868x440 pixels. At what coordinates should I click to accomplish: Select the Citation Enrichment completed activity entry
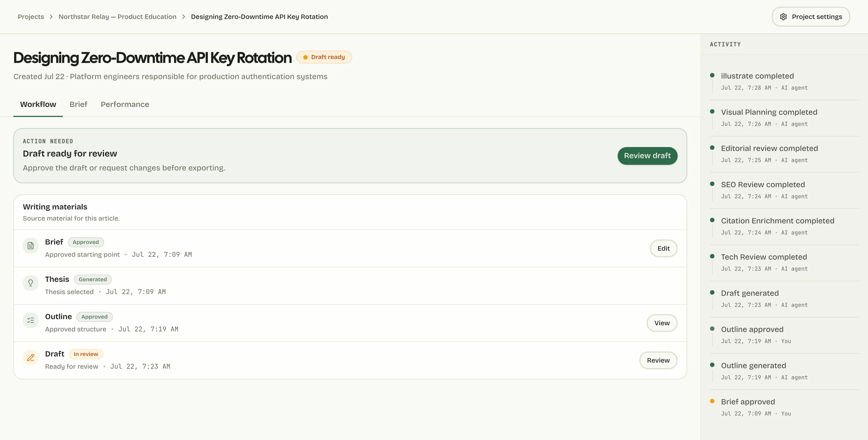tap(785, 226)
